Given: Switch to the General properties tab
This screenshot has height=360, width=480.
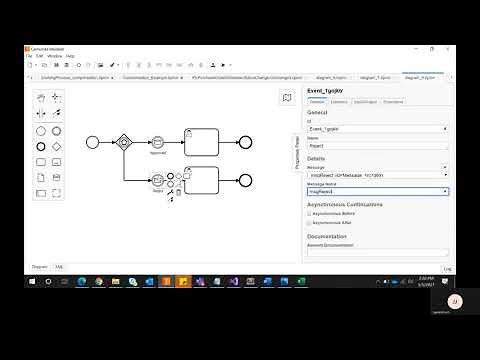Looking at the screenshot, I should tap(317, 102).
